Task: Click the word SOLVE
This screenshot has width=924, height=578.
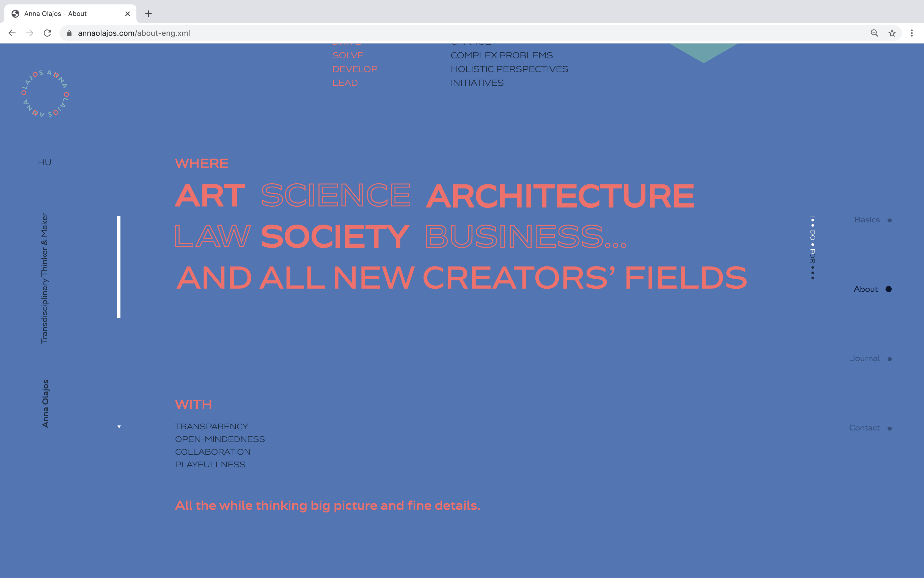Action: [348, 55]
